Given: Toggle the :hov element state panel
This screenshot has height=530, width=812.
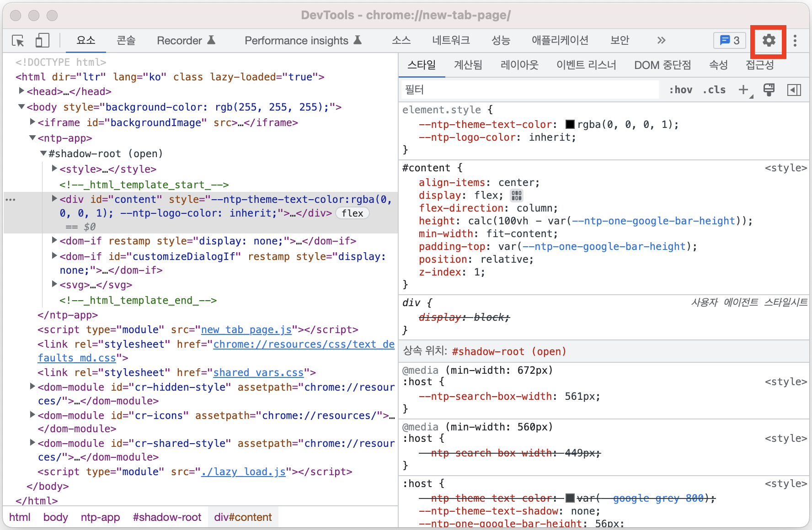Looking at the screenshot, I should [x=680, y=90].
